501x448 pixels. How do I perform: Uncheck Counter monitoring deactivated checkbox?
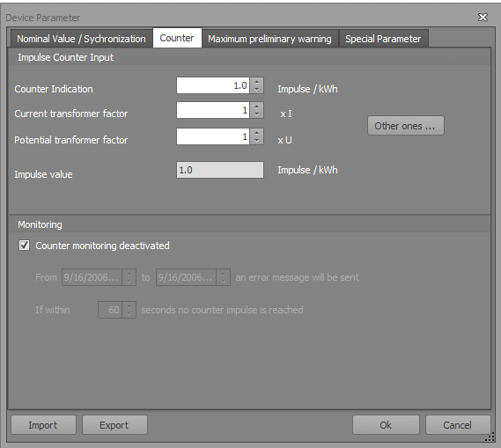point(25,246)
